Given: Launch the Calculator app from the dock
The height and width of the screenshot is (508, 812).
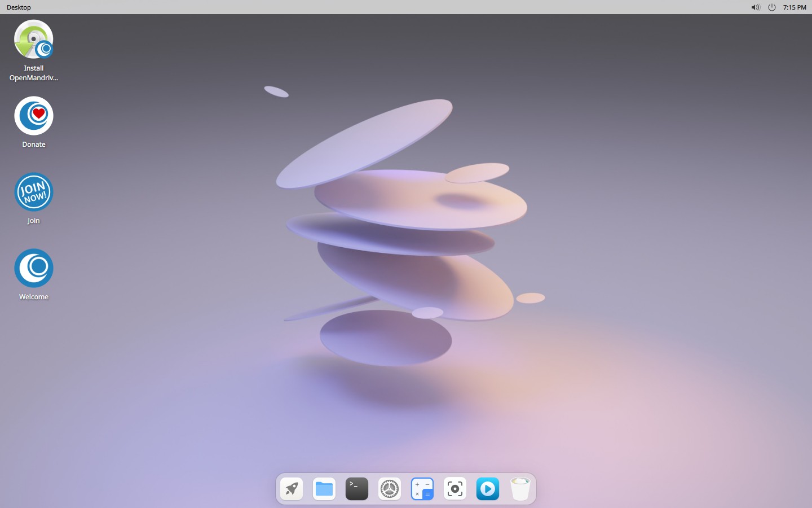Looking at the screenshot, I should tap(422, 489).
